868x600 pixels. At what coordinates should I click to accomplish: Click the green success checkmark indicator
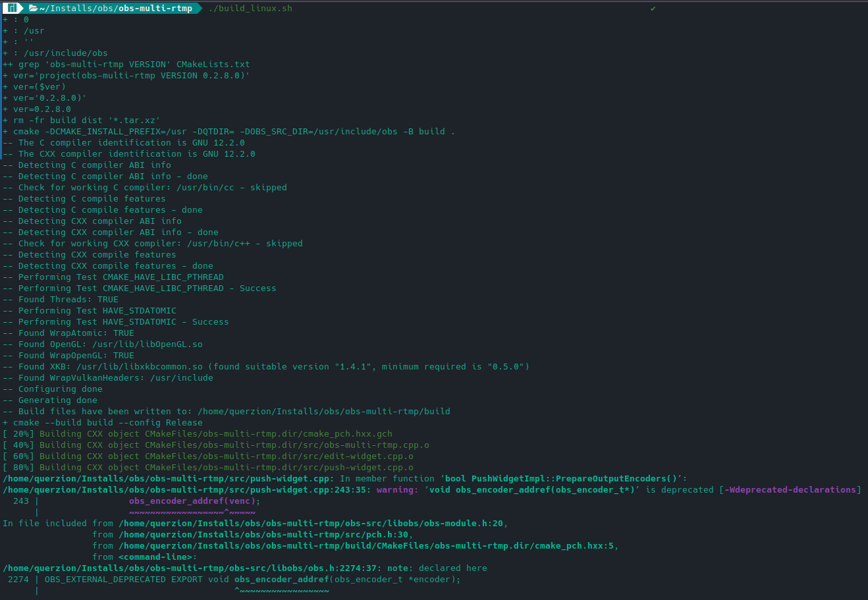coord(654,9)
